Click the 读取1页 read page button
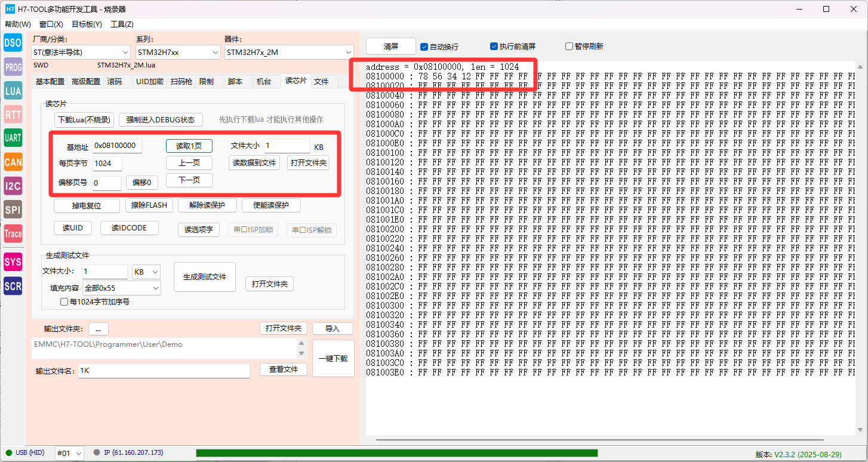 189,146
